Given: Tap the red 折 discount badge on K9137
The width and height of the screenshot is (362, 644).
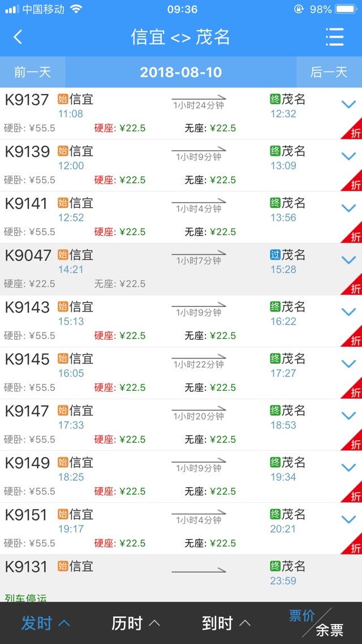Looking at the screenshot, I should click(352, 128).
